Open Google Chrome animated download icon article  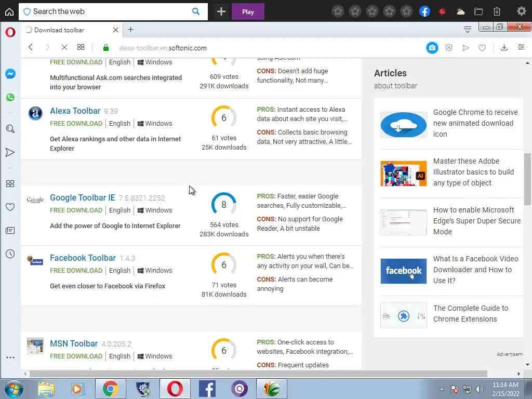coord(475,123)
